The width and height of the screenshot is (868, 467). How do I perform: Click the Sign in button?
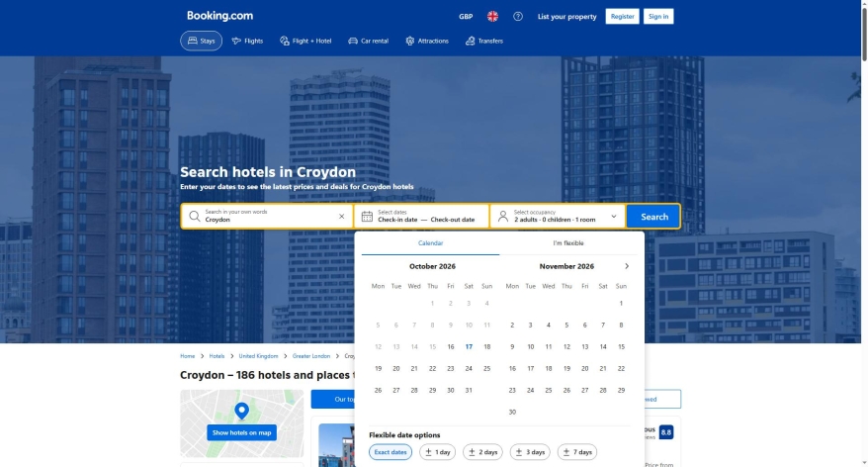coord(658,17)
